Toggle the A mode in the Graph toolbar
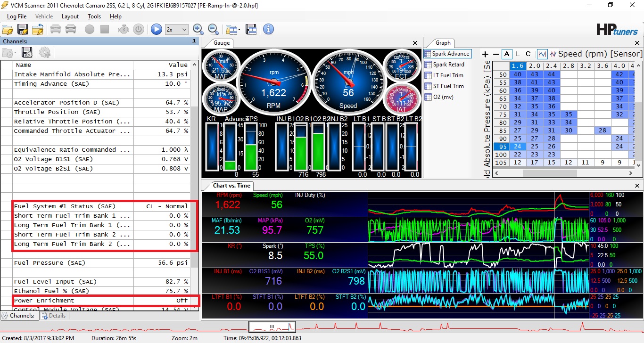This screenshot has height=343, width=644. [507, 54]
